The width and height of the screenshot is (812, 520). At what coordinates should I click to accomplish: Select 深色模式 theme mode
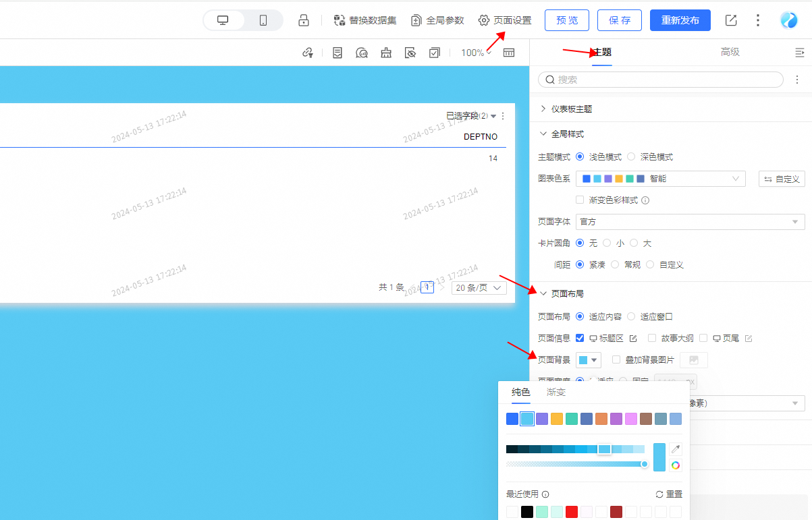[631, 157]
